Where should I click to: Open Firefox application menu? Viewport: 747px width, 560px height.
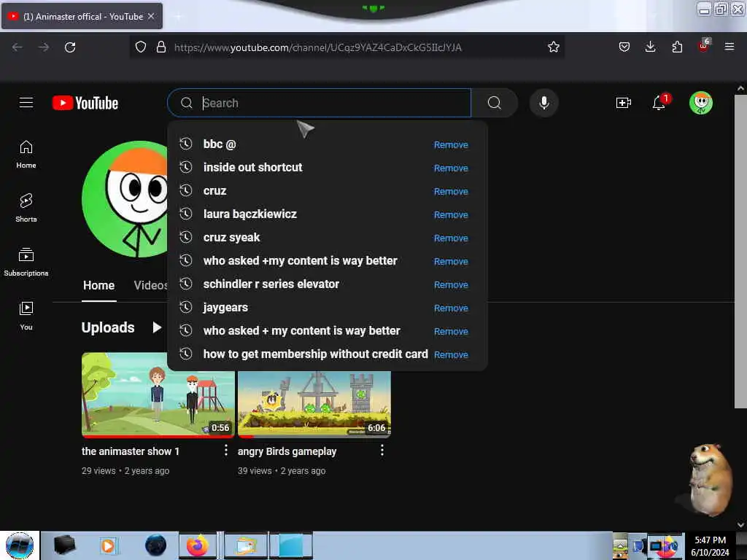point(729,47)
